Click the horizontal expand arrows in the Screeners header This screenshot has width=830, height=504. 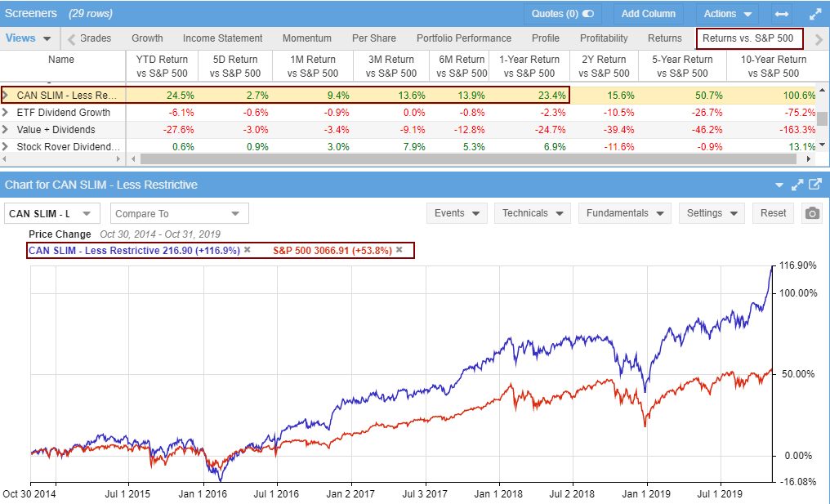pos(783,13)
